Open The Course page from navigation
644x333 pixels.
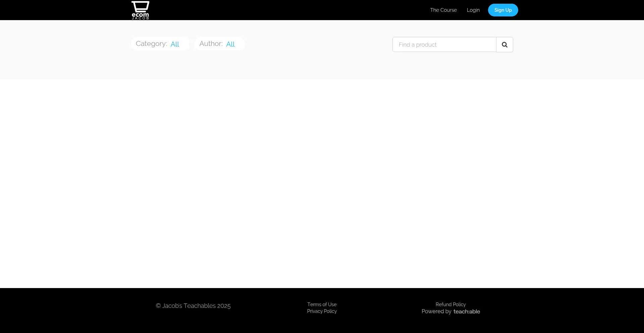pos(443,10)
